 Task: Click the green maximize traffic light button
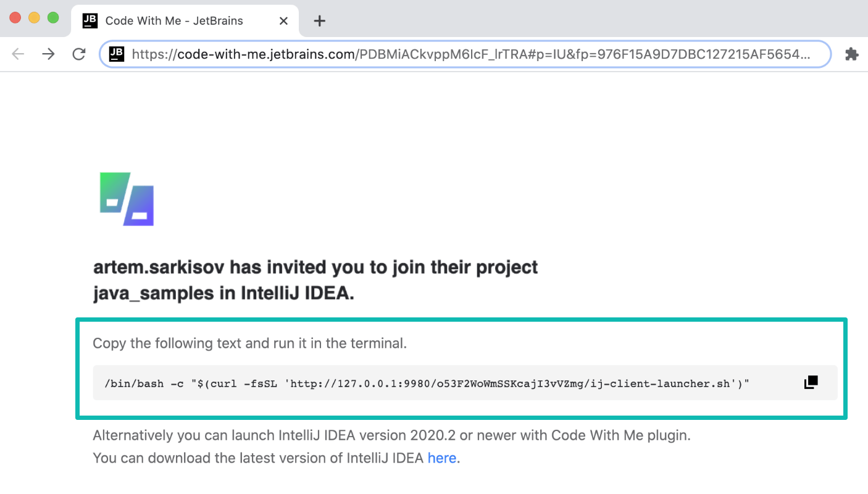point(52,20)
